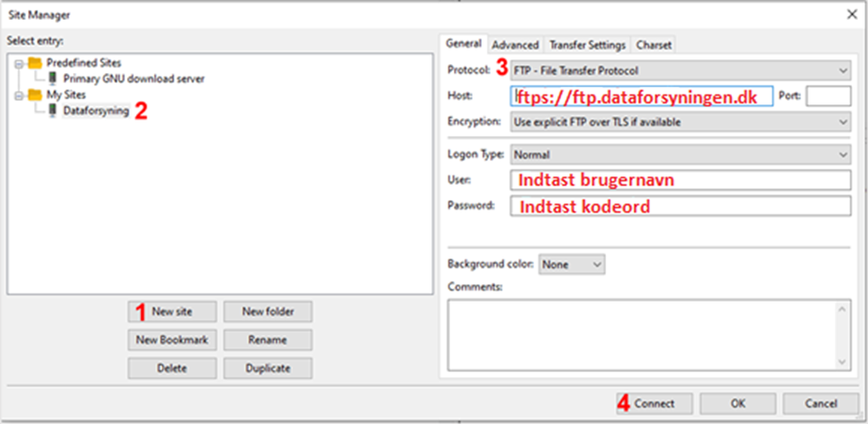Screen dimensions: 868x424
Task: Click the Predefined Sites folder icon
Action: tap(35, 62)
